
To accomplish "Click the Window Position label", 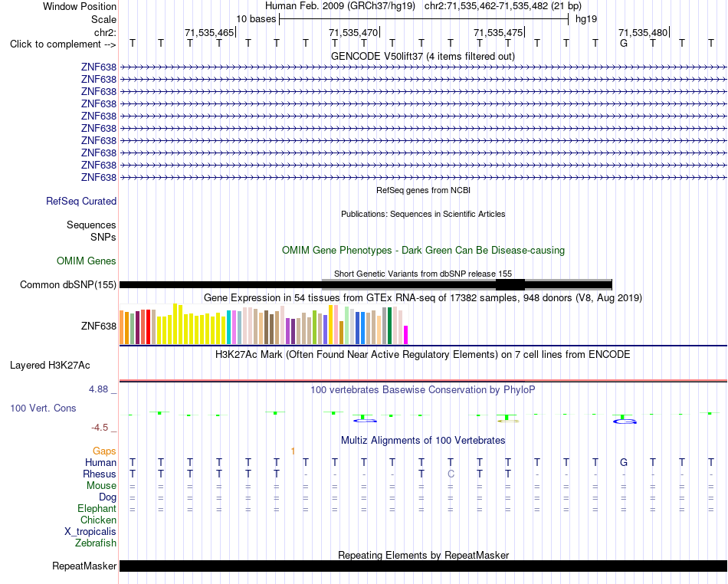I will coord(80,6).
